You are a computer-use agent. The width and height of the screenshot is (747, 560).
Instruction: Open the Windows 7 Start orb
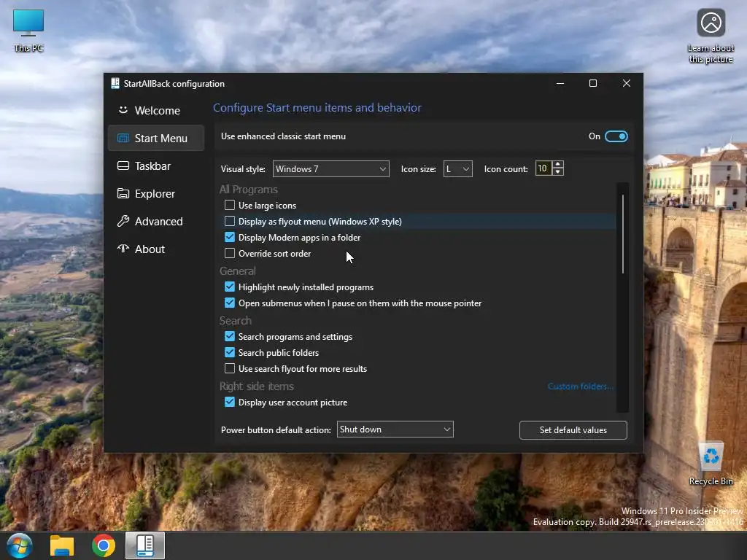20,545
